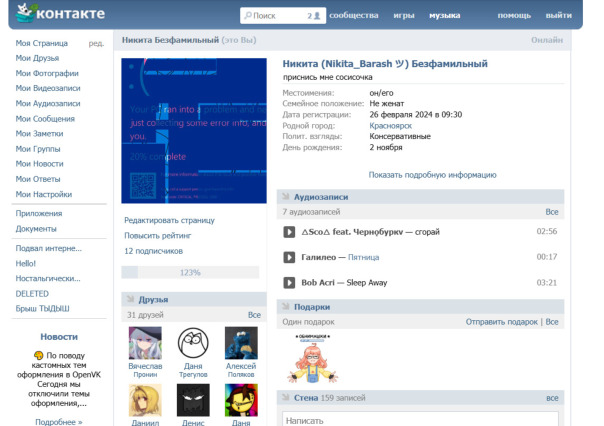604x426 pixels.
Task: Play the △Sco△ feat. Чернобурkv track
Action: click(289, 232)
